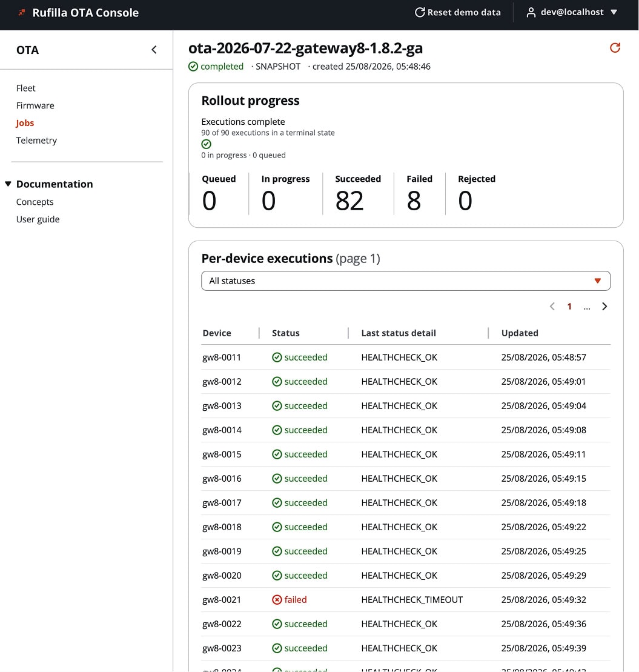Click the succeeded icon for gw8-0020
This screenshot has width=639, height=672.
277,575
